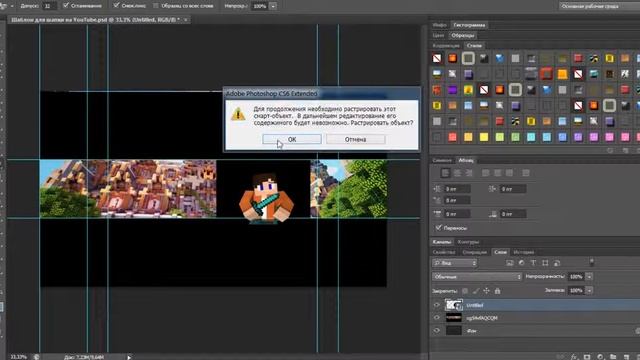The width and height of the screenshot is (640, 360).
Task: Filter layers by shape type
Action: [545, 263]
